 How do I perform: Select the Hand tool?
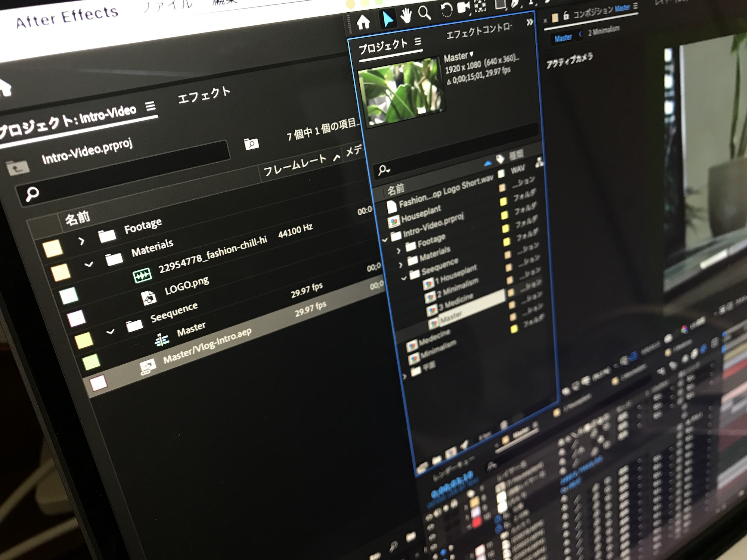click(406, 16)
